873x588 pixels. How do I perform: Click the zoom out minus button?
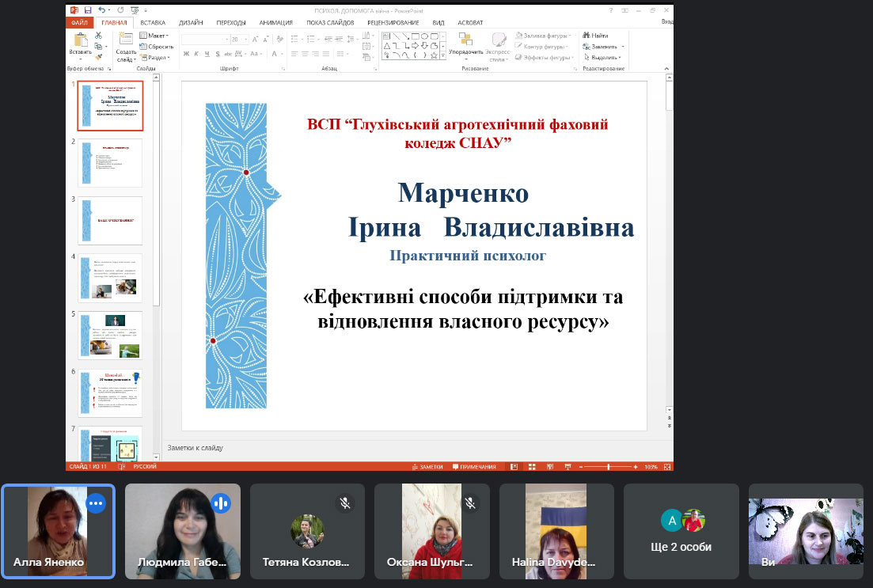pyautogui.click(x=581, y=467)
